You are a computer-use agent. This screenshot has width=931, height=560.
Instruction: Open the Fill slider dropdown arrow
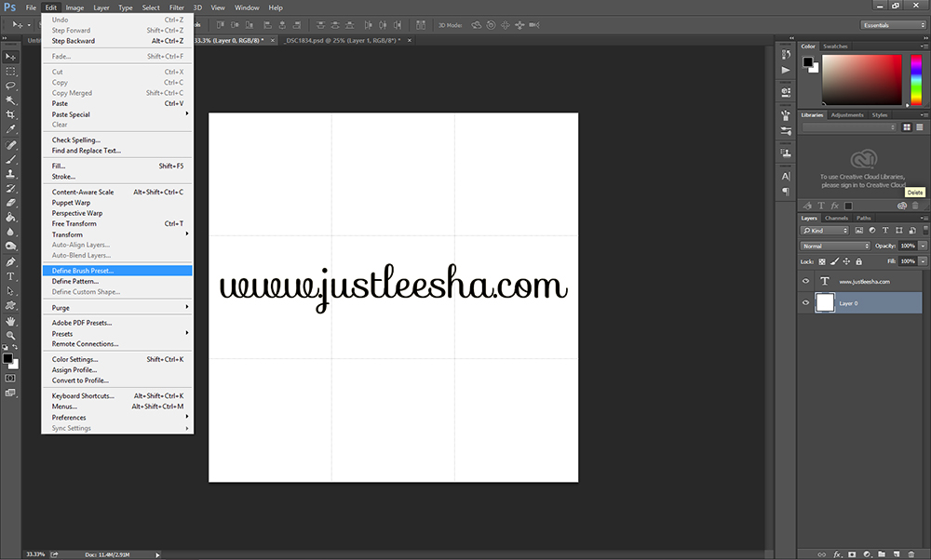pos(923,261)
